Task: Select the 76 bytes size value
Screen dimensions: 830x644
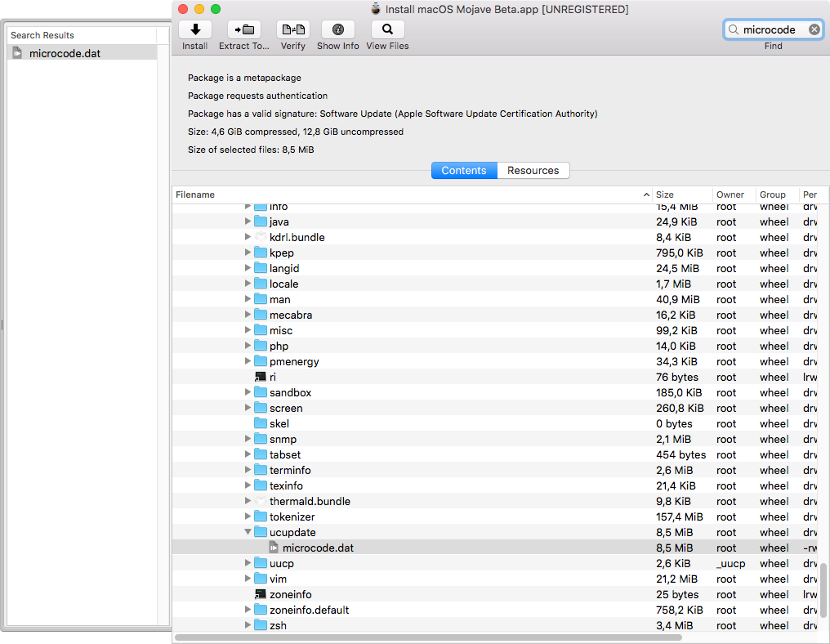Action: [x=677, y=377]
